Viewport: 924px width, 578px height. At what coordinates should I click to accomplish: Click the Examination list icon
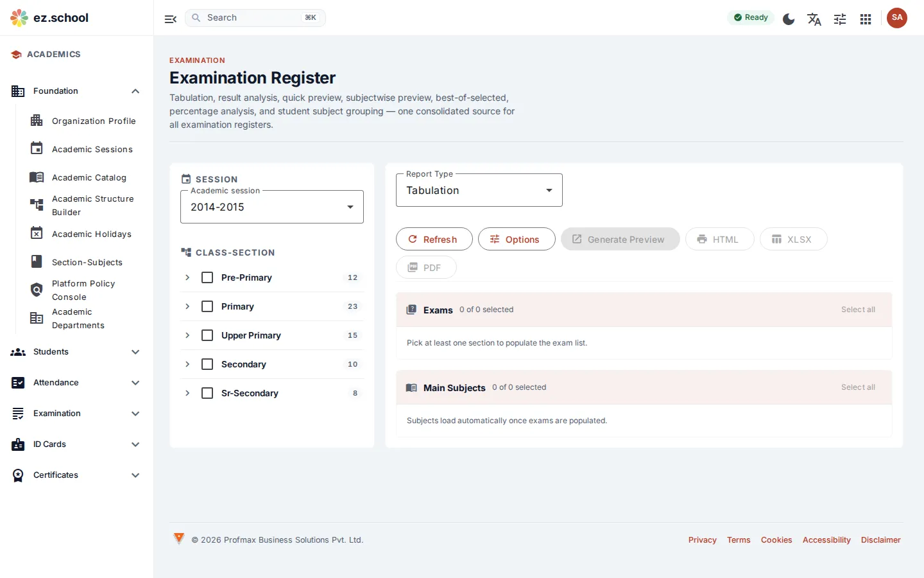[18, 414]
